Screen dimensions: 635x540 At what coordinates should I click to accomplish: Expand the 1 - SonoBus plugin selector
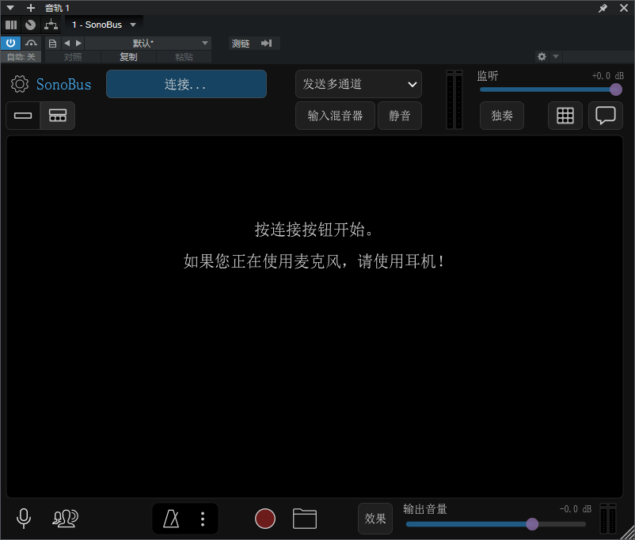point(104,24)
